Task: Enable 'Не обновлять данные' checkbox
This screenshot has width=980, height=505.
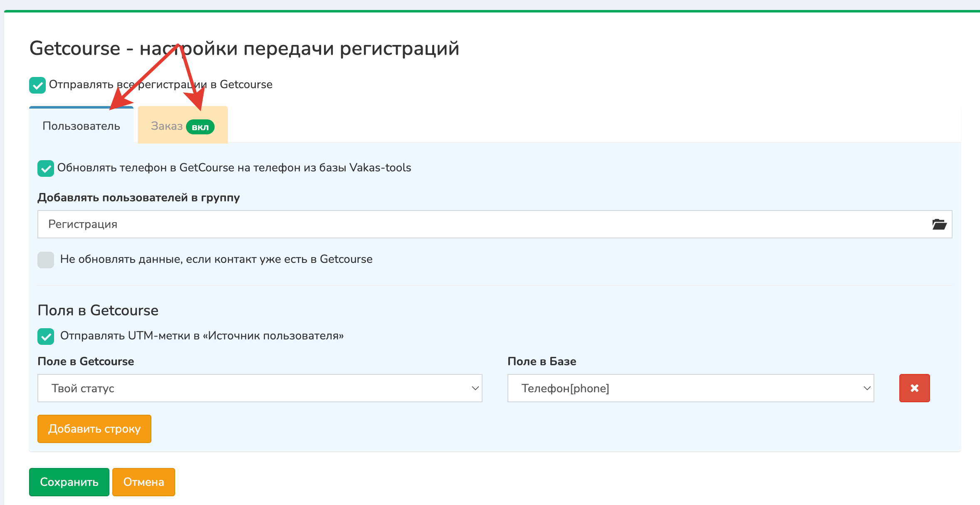Action: (x=46, y=260)
